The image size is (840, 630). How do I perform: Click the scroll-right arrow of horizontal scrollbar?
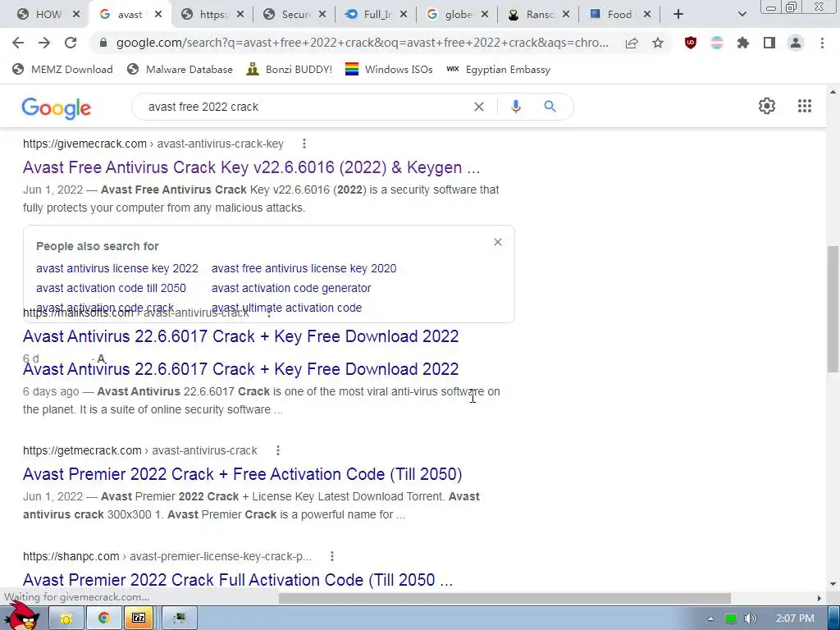819,598
